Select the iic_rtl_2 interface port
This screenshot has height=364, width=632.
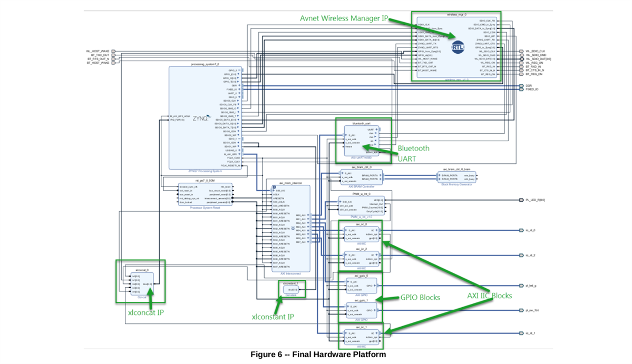click(x=521, y=255)
